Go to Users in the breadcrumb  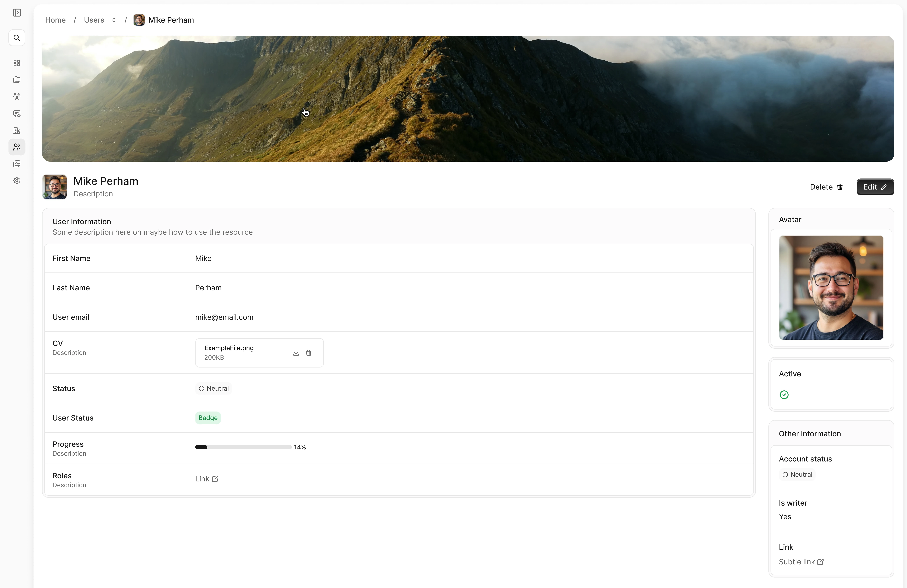pos(94,20)
